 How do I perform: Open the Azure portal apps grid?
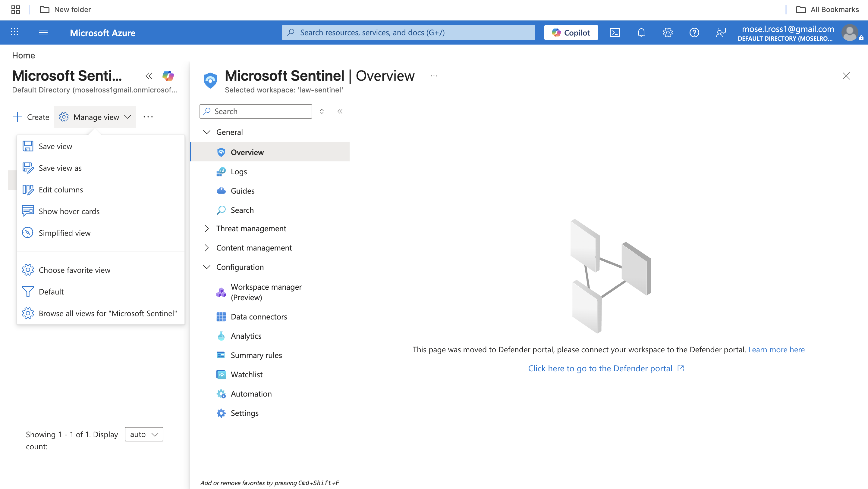tap(14, 32)
